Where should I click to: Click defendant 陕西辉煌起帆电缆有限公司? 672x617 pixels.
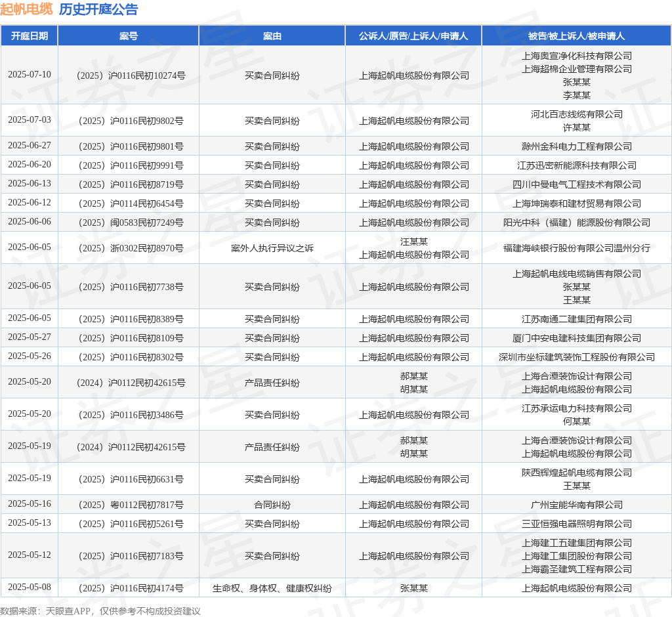[x=576, y=473]
